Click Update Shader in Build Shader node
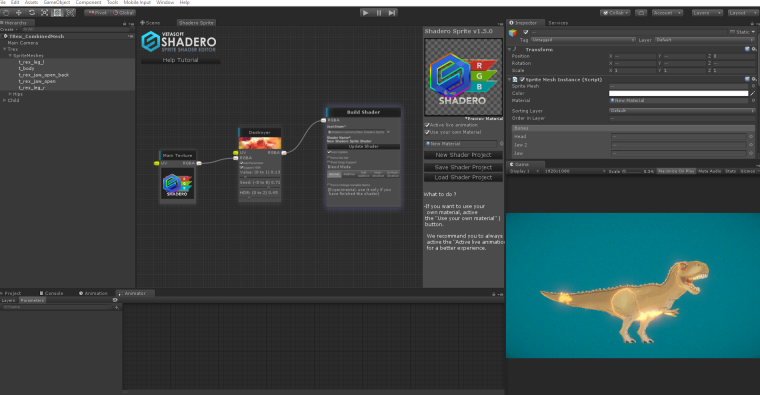Image resolution: width=760 pixels, height=395 pixels. tap(364, 146)
